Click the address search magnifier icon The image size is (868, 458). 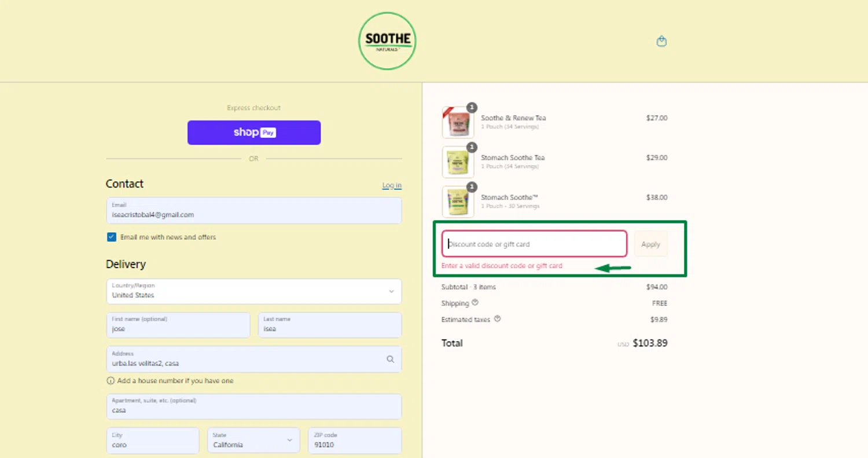click(391, 359)
